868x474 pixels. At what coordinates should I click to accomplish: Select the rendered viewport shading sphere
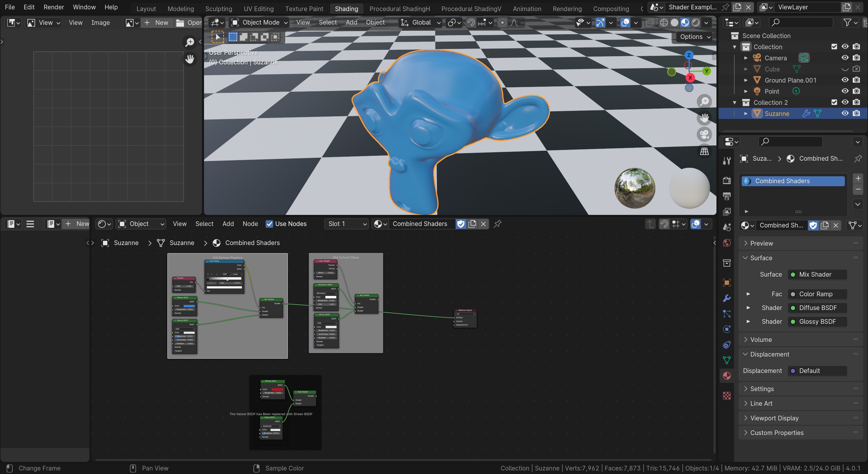coord(695,23)
